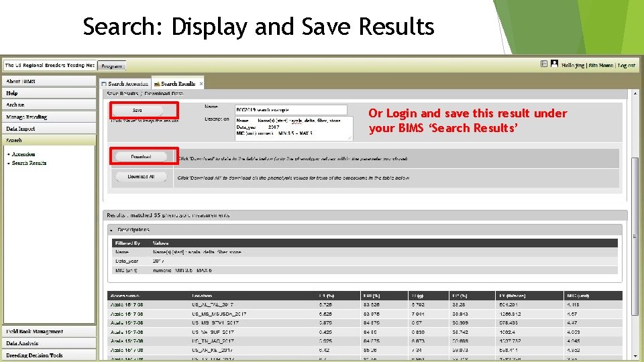Open About BIMS in the sidebar
The width and height of the screenshot is (644, 362).
[49, 81]
